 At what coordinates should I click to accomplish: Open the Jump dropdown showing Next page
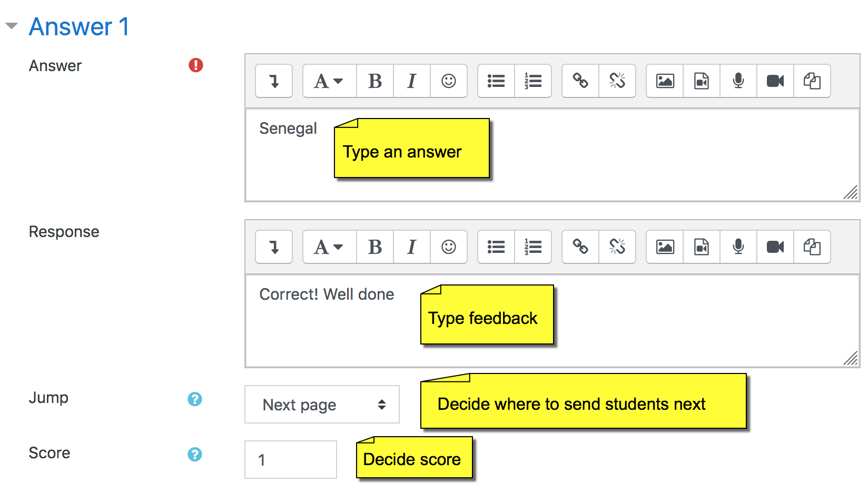322,405
